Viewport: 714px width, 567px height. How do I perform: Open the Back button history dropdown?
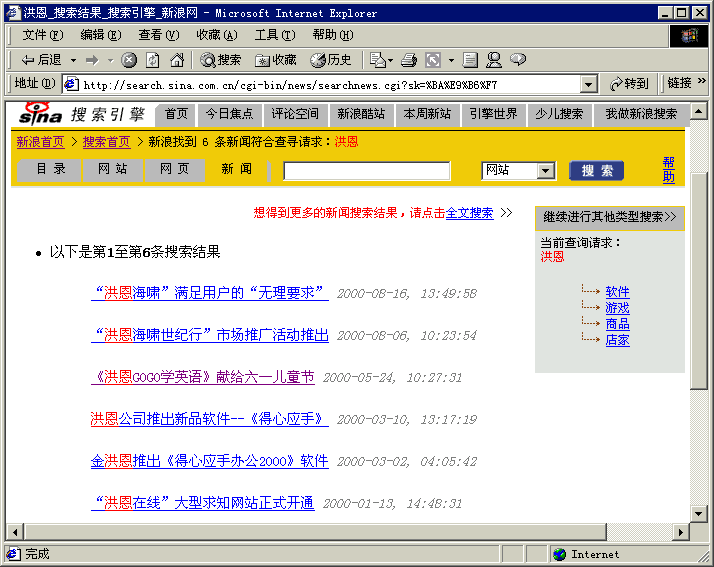(x=73, y=60)
